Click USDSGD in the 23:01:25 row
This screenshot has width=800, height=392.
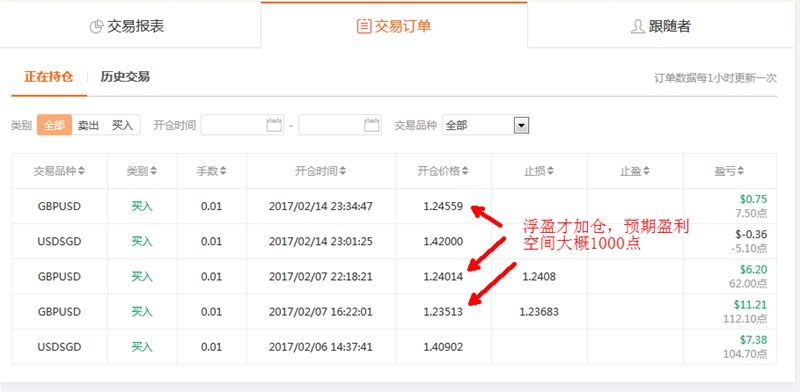click(59, 241)
